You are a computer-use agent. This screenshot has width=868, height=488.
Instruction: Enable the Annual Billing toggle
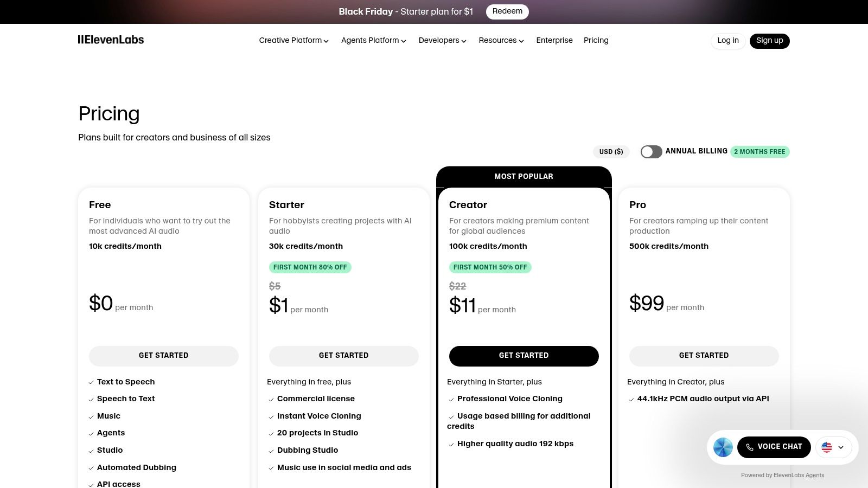651,152
